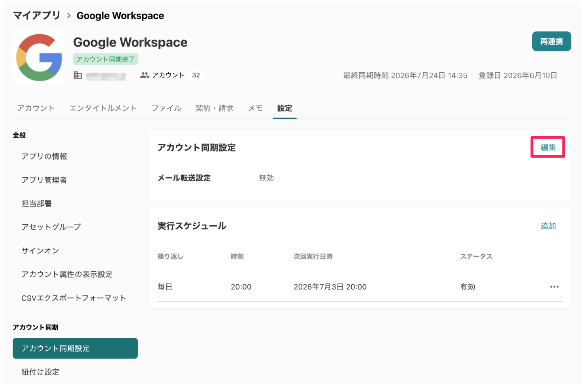
Task: Select アカウント同期設定 in sidebar
Action: [75, 348]
